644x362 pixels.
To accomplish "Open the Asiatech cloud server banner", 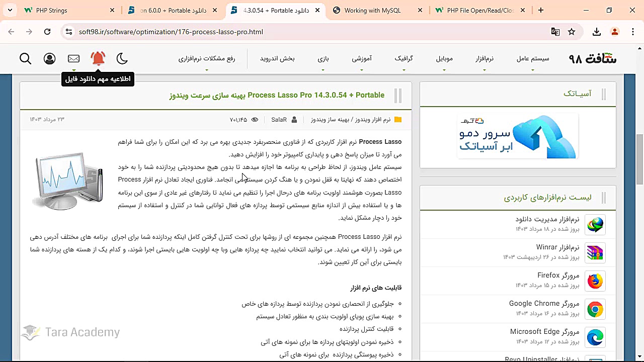I will 518,136.
